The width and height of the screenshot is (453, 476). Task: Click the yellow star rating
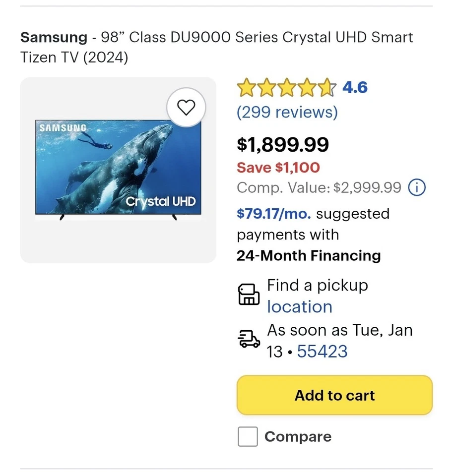[x=286, y=88]
